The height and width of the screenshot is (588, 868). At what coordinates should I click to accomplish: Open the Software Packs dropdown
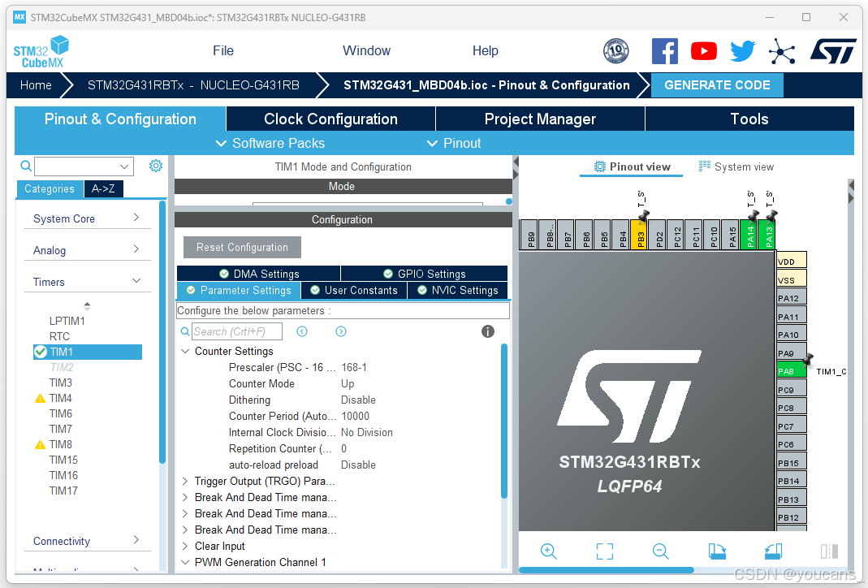(x=270, y=143)
